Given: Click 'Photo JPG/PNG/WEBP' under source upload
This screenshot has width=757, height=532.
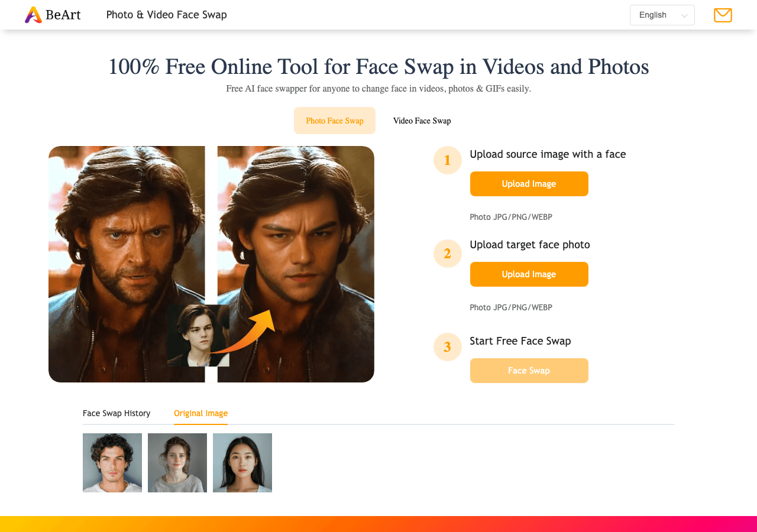Looking at the screenshot, I should (511, 217).
